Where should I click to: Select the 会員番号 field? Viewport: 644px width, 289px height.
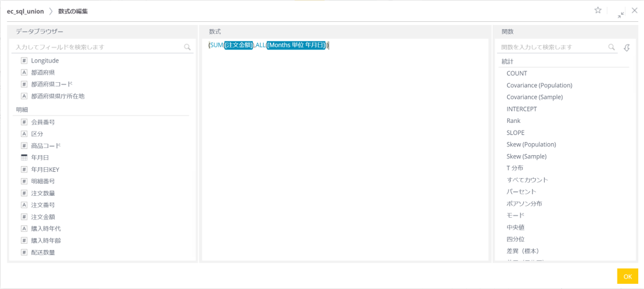click(43, 122)
